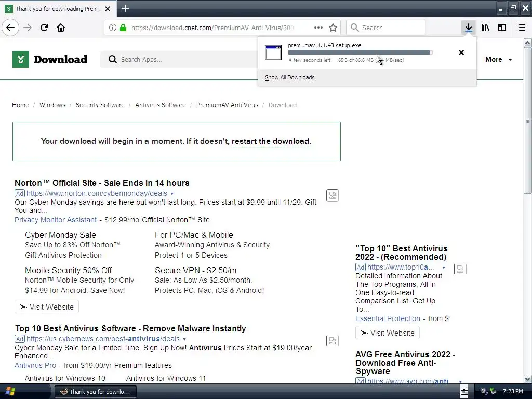Open the on-screen keyboard tray icon
The width and height of the screenshot is (532, 399).
[x=464, y=391]
